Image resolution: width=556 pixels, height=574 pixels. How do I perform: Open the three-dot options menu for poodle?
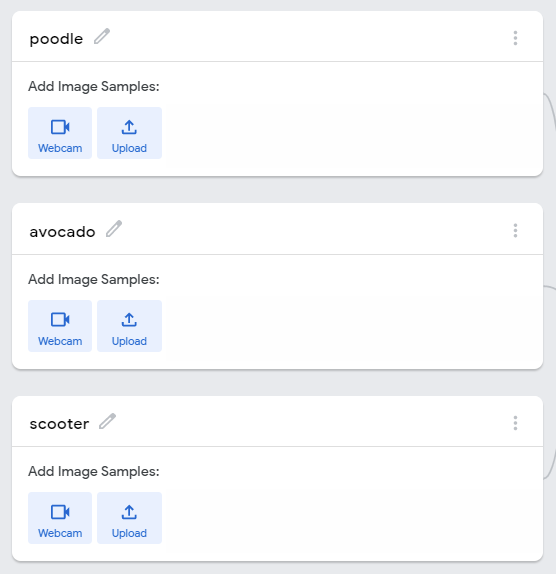click(x=515, y=38)
